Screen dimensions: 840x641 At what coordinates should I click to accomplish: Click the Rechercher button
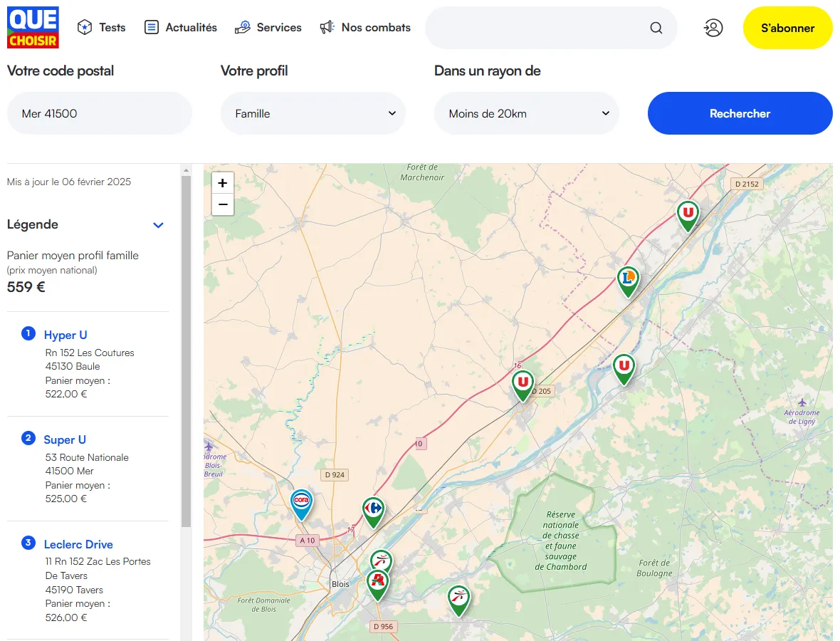click(x=740, y=113)
